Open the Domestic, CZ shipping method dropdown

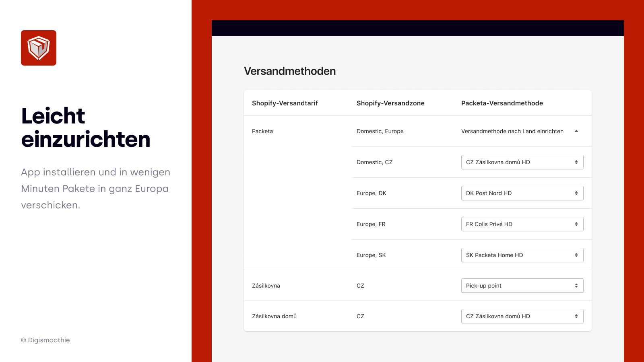click(522, 162)
